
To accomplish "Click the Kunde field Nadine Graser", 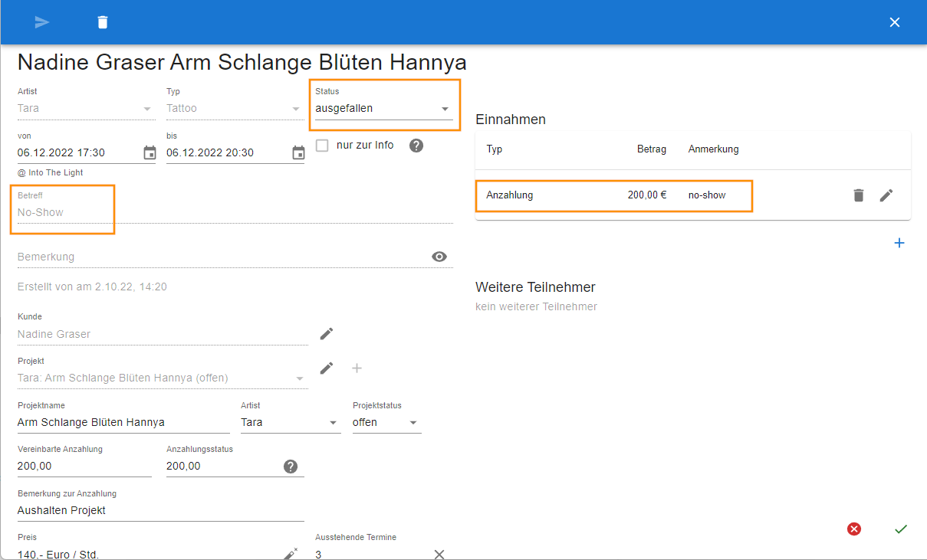I will 163,335.
